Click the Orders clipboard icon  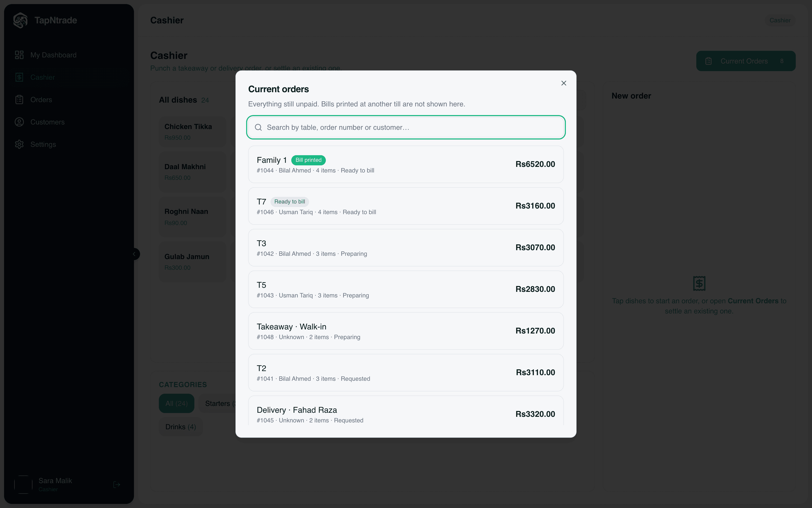(19, 100)
